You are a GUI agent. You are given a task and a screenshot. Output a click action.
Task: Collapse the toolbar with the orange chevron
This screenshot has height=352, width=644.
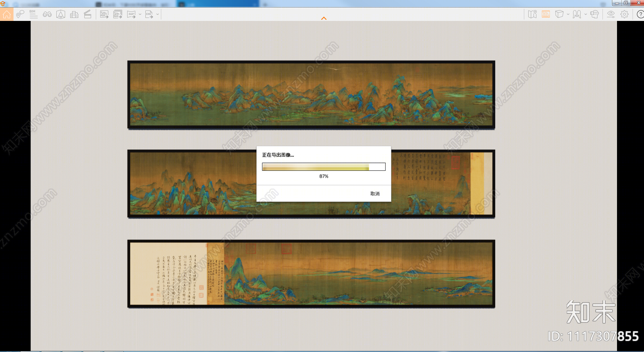point(324,18)
